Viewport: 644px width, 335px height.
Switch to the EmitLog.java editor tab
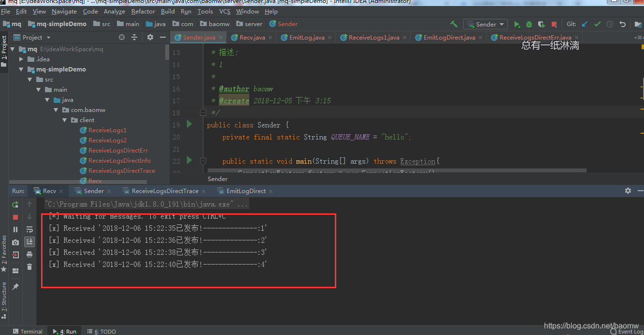306,37
